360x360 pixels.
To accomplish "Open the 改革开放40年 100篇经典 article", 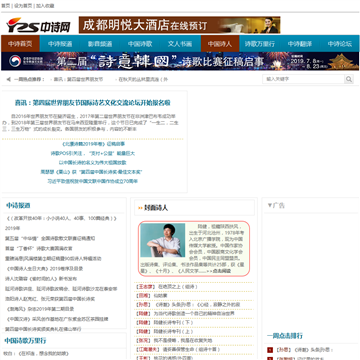I will click(62, 219).
